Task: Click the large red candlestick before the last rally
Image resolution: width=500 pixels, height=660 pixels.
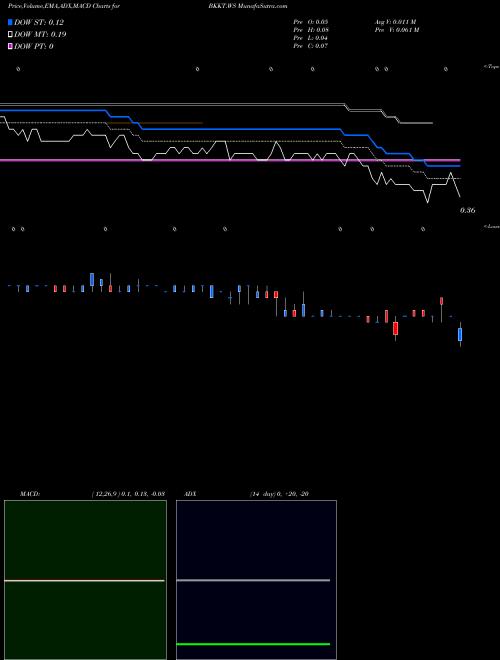Action: click(395, 328)
